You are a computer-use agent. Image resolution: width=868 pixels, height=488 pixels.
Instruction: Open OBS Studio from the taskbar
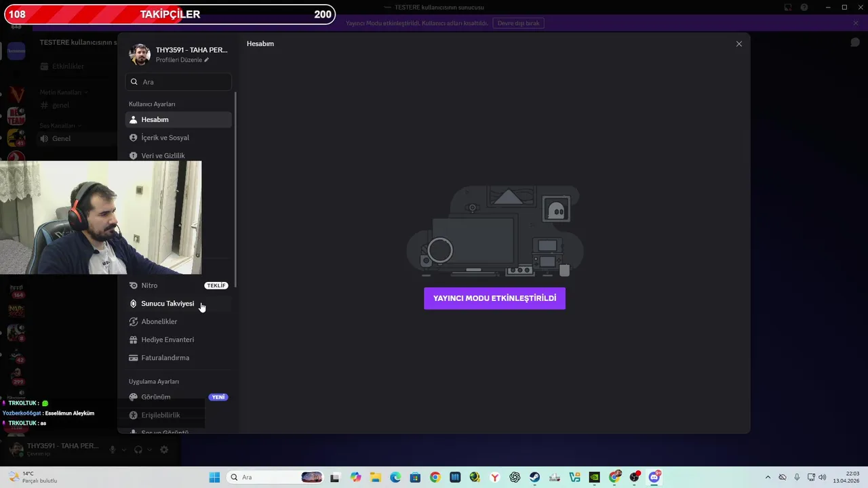pos(635,477)
